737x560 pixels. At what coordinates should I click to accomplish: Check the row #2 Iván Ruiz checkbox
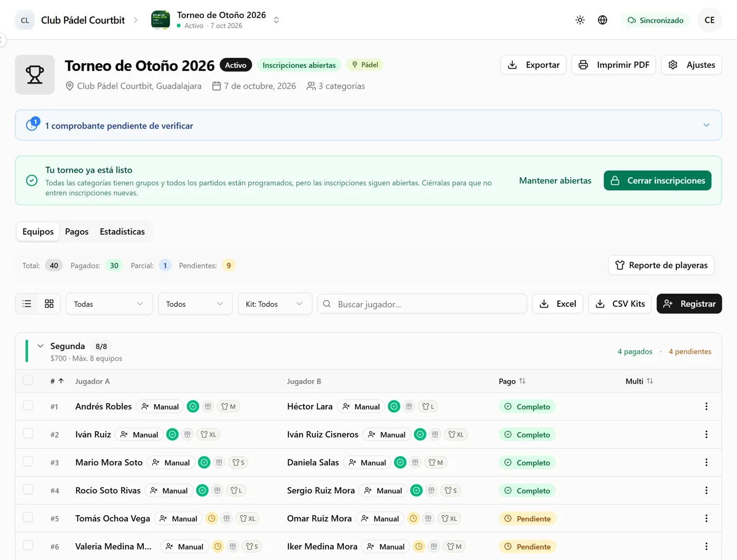pyautogui.click(x=28, y=433)
